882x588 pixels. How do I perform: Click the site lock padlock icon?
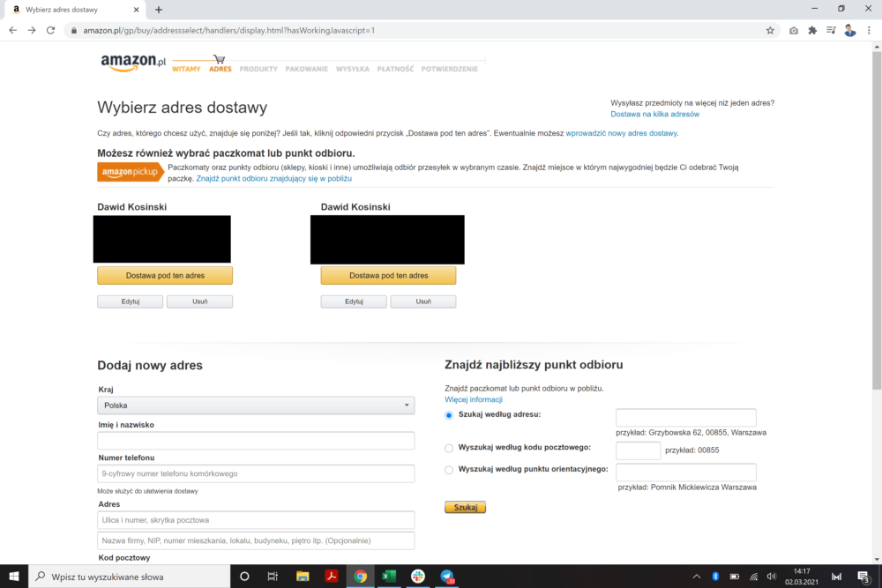coord(74,30)
